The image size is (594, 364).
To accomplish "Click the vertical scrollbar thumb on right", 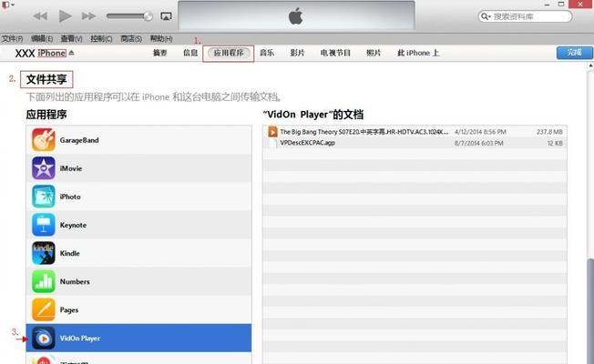I will pyautogui.click(x=590, y=310).
